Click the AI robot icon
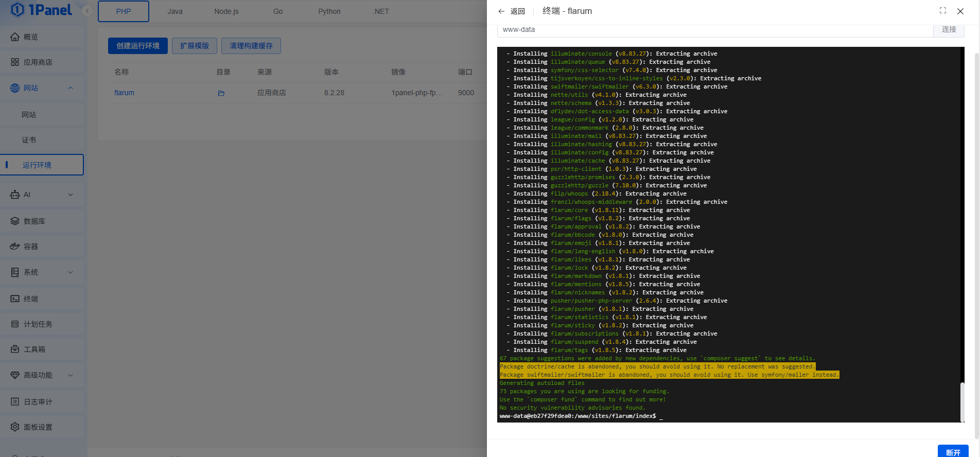This screenshot has height=457, width=980. [15, 195]
